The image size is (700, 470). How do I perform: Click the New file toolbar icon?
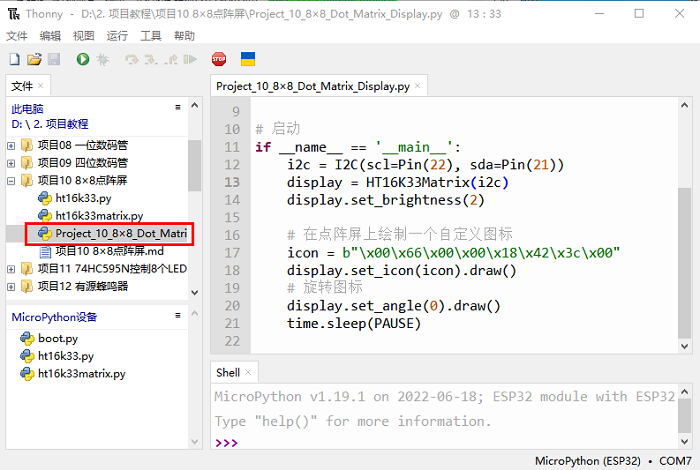pos(14,60)
